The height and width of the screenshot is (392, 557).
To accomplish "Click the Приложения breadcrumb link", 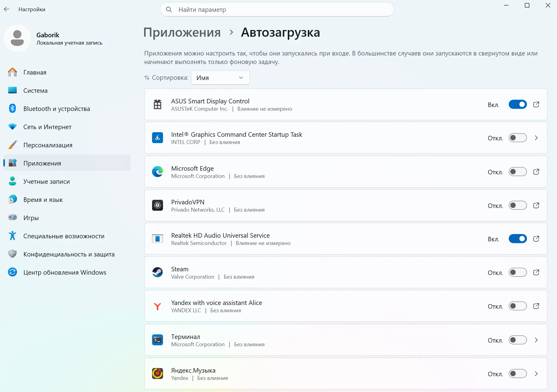I will tap(182, 32).
